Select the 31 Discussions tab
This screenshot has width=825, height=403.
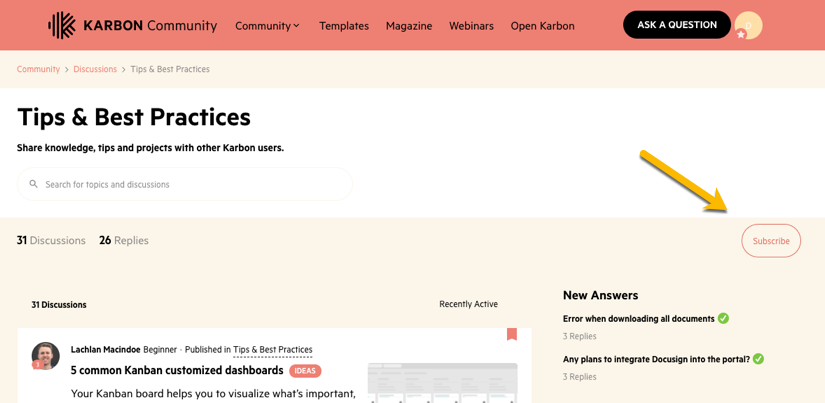pos(51,240)
